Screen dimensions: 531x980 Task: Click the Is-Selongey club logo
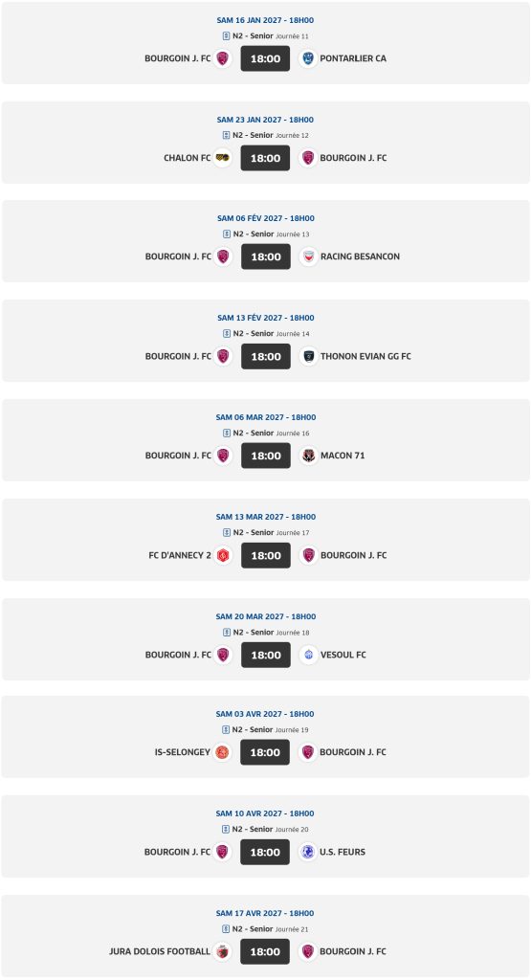pyautogui.click(x=222, y=752)
